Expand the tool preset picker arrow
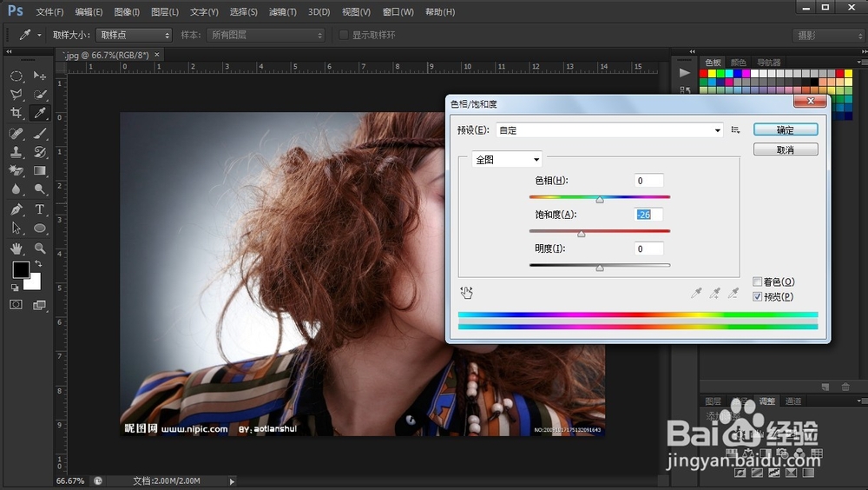 (39, 35)
